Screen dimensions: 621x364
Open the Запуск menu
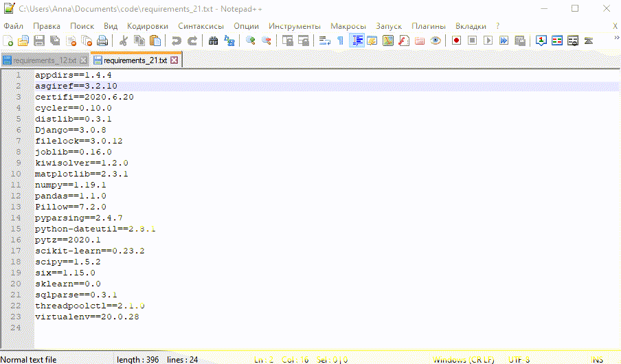389,26
